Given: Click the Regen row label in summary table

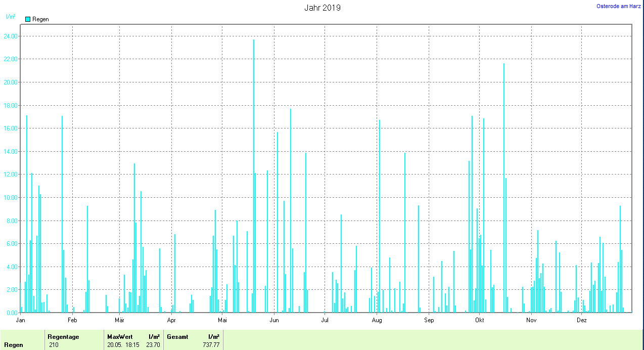Looking at the screenshot, I should [14, 345].
